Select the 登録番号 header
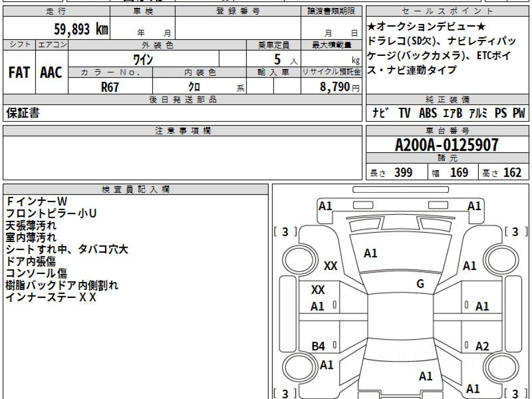532x399 pixels. coord(238,12)
